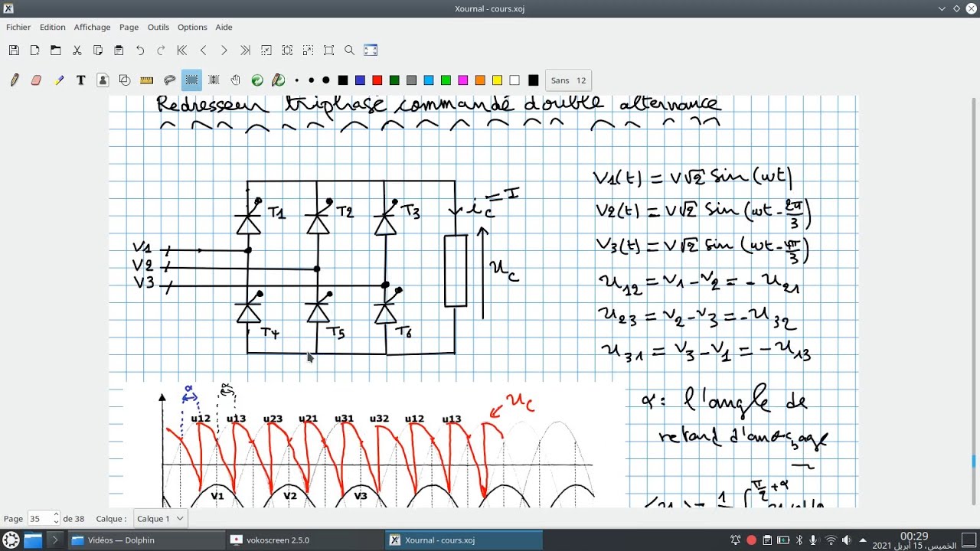Screen dimensions: 980x551
Task: Open the Edition menu
Action: [x=53, y=27]
